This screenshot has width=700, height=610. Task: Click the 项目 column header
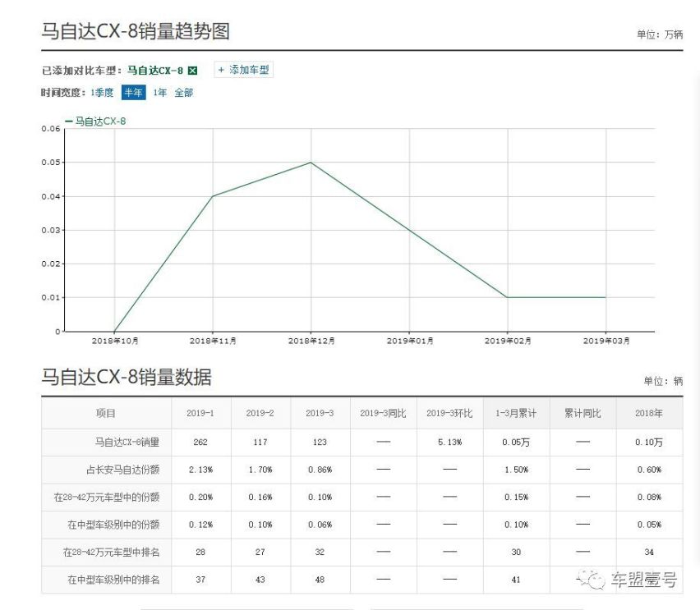click(106, 413)
